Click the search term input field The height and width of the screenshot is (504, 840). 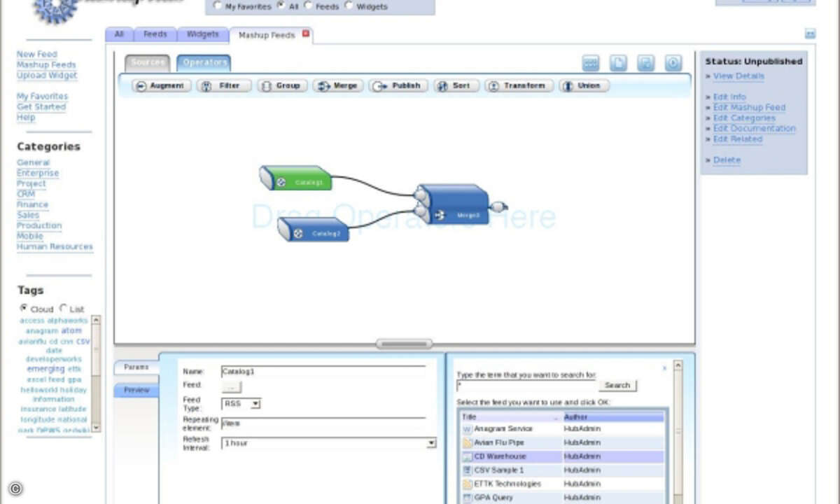tap(526, 386)
